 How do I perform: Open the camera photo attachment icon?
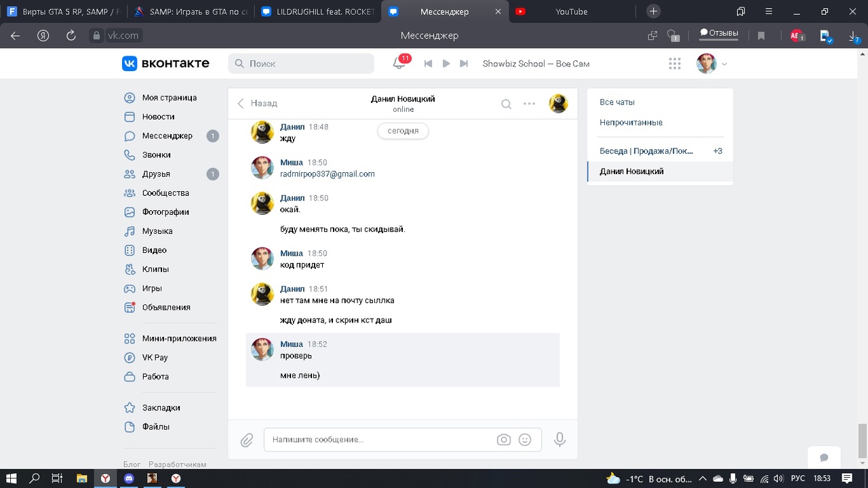(503, 440)
